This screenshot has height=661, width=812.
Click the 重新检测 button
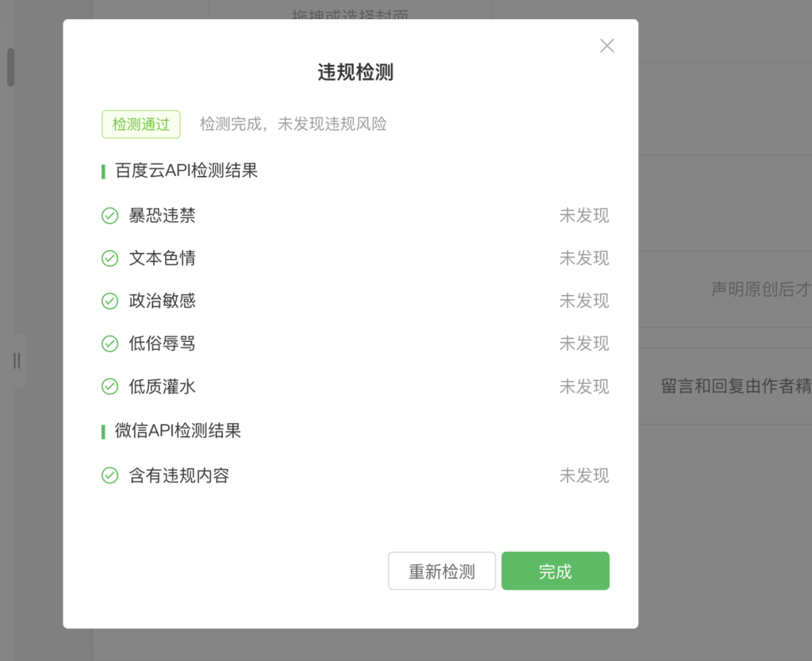(442, 571)
